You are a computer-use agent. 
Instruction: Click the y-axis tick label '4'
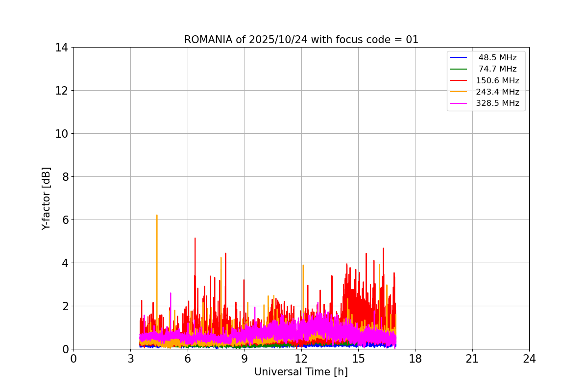[x=65, y=263]
